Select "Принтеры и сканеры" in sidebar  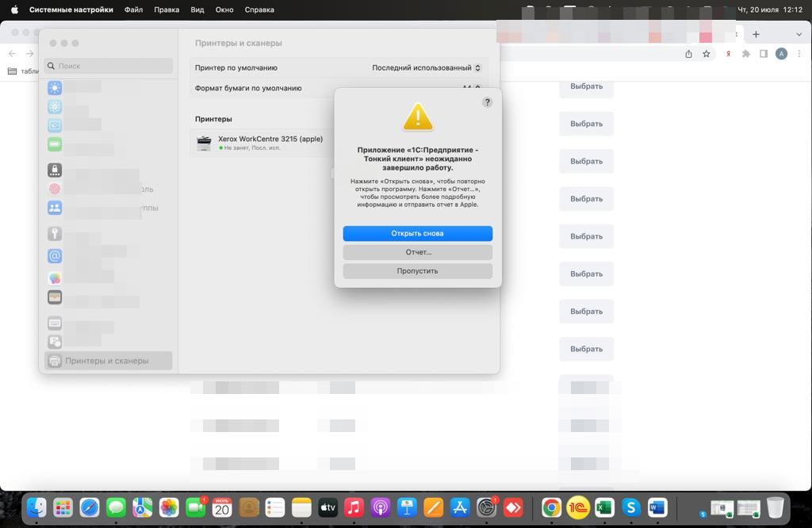tap(108, 361)
